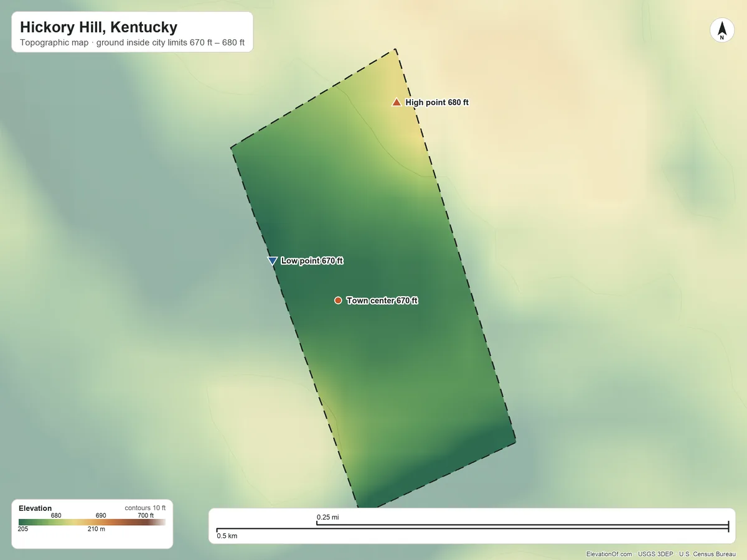Screen dimensions: 747x560
Task: Click the 'Low point 670 ft' label
Action: tap(312, 261)
